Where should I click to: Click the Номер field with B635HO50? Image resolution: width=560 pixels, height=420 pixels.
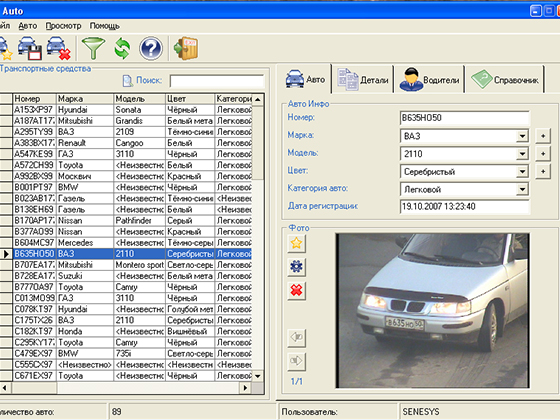[464, 118]
